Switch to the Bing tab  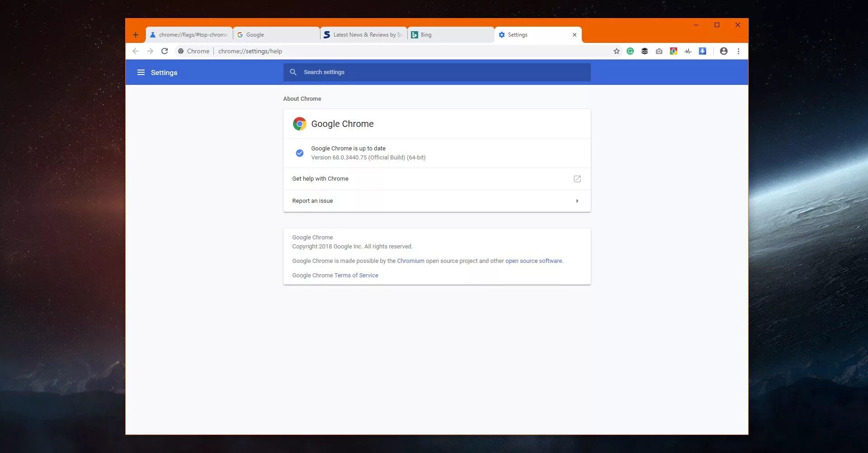point(451,35)
